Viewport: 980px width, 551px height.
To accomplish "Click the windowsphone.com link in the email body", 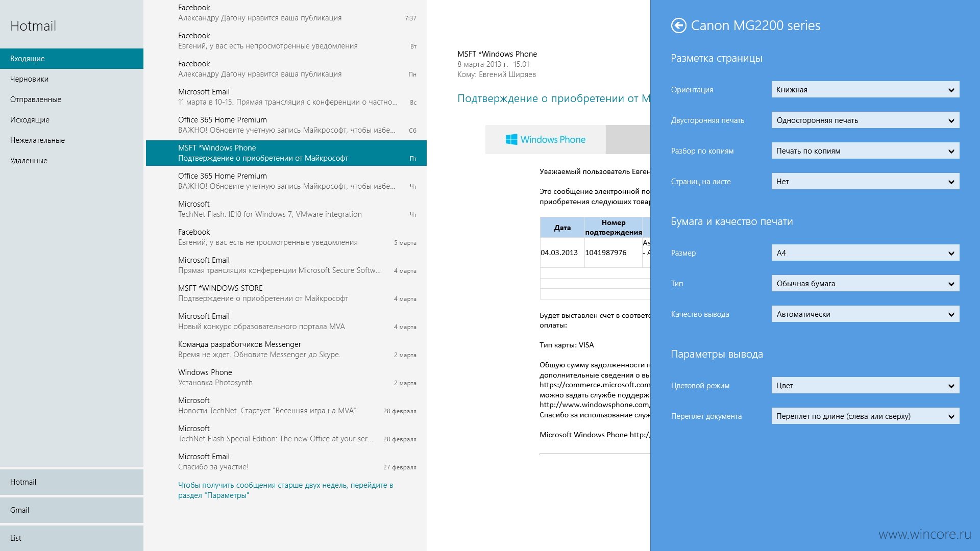I will coord(595,405).
